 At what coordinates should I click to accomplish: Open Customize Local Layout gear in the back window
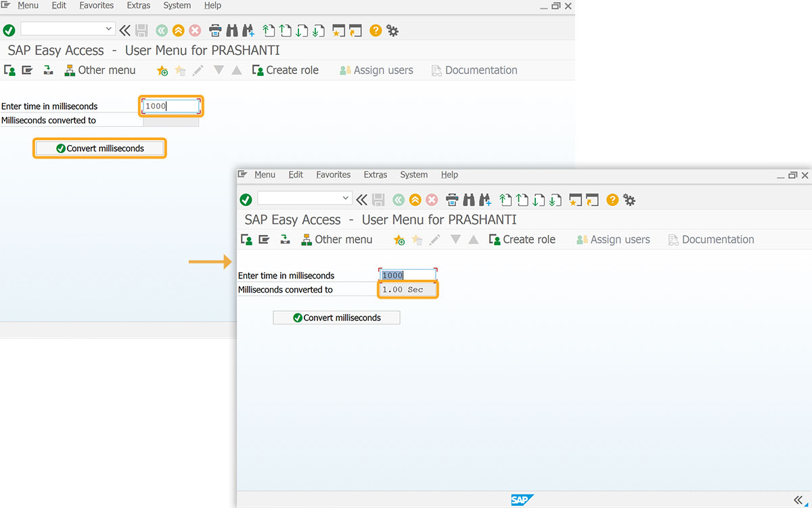click(392, 30)
